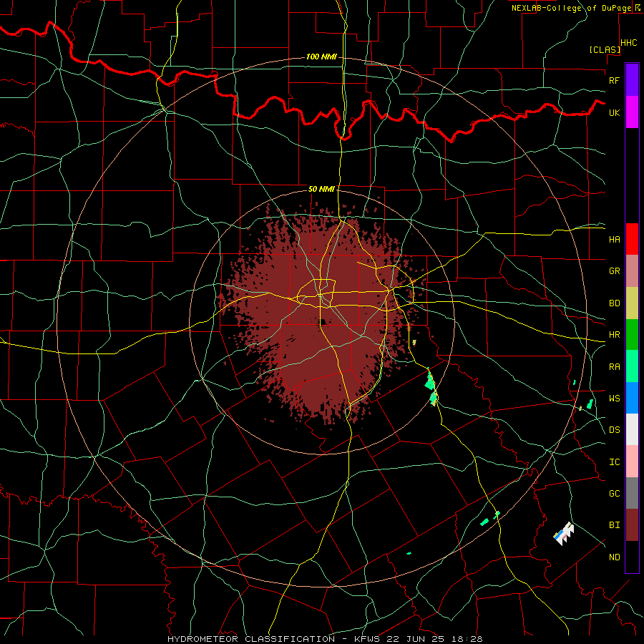Pick the mint green RA legend swatch
644x644 pixels.
tap(632, 366)
